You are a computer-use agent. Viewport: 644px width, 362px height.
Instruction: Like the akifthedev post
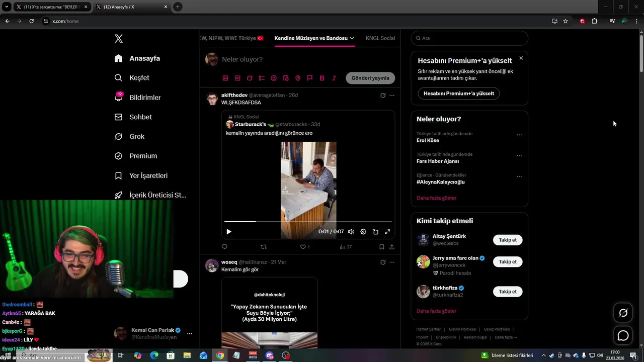coord(304,247)
